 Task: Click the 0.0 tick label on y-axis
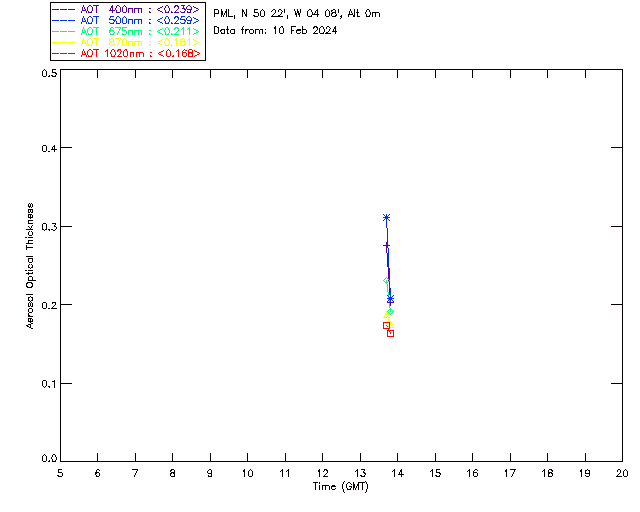tap(49, 458)
